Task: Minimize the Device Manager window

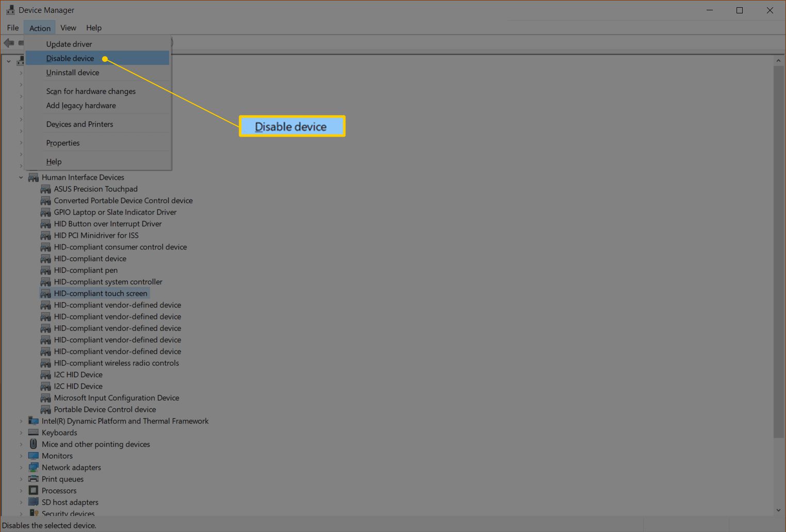Action: coord(710,10)
